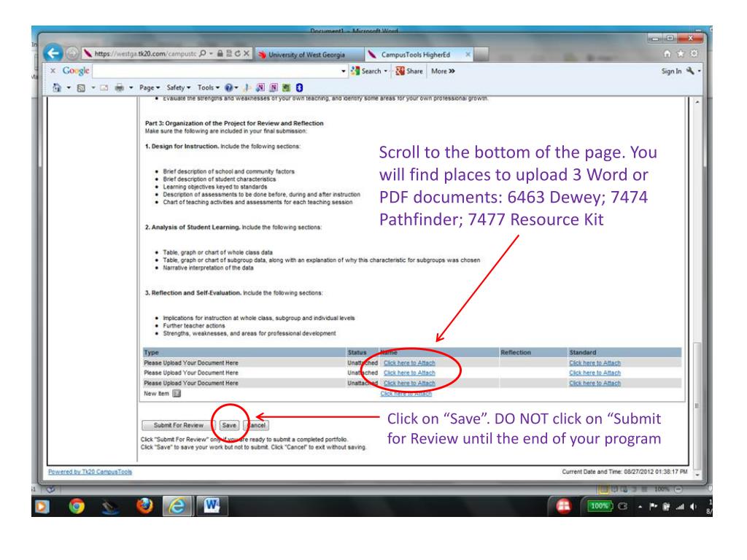The width and height of the screenshot is (747, 560).
Task: Close the CampusTools HigherEd tab
Action: coord(468,55)
